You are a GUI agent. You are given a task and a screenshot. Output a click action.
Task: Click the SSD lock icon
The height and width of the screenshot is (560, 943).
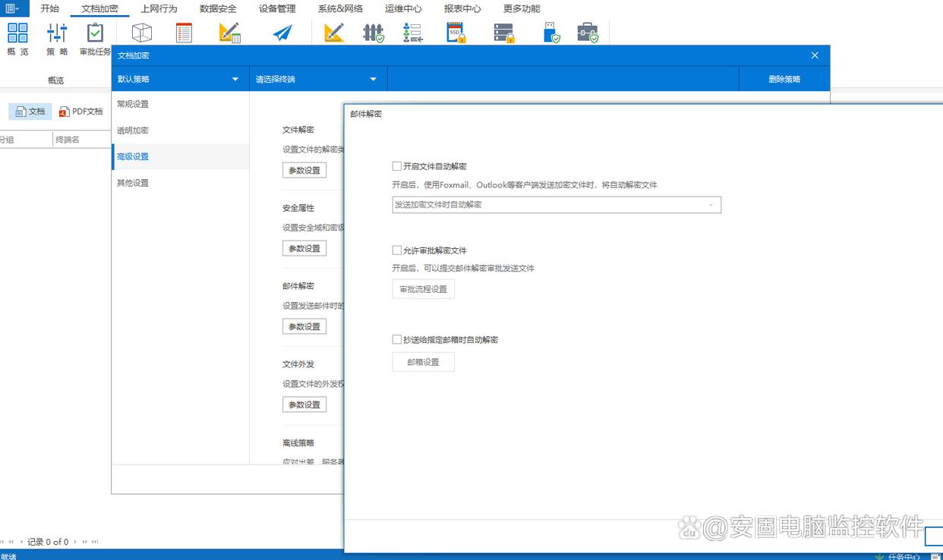[456, 33]
